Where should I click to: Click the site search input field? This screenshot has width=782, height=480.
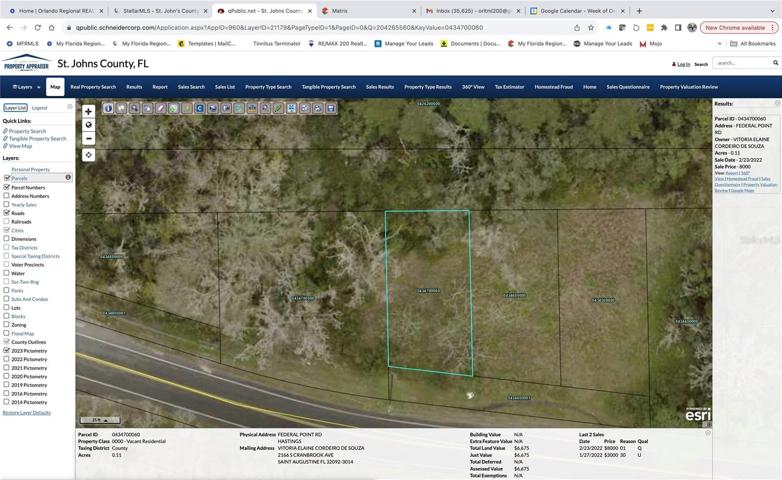tap(743, 63)
